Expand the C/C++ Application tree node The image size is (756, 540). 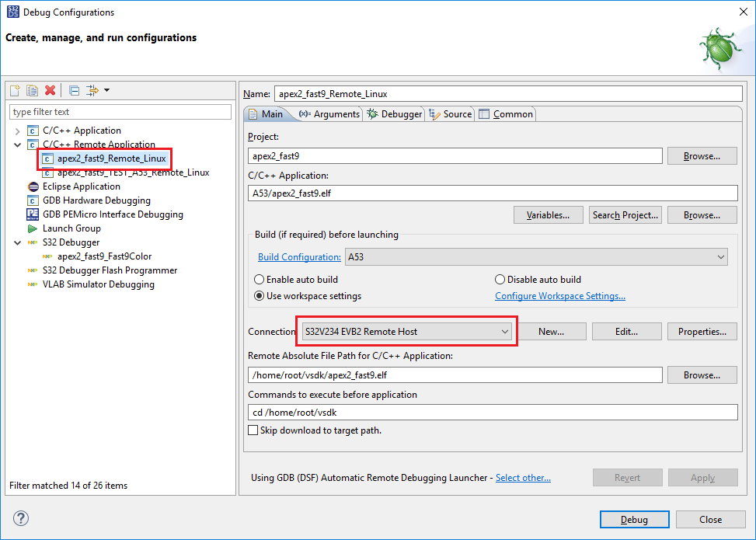click(x=18, y=131)
